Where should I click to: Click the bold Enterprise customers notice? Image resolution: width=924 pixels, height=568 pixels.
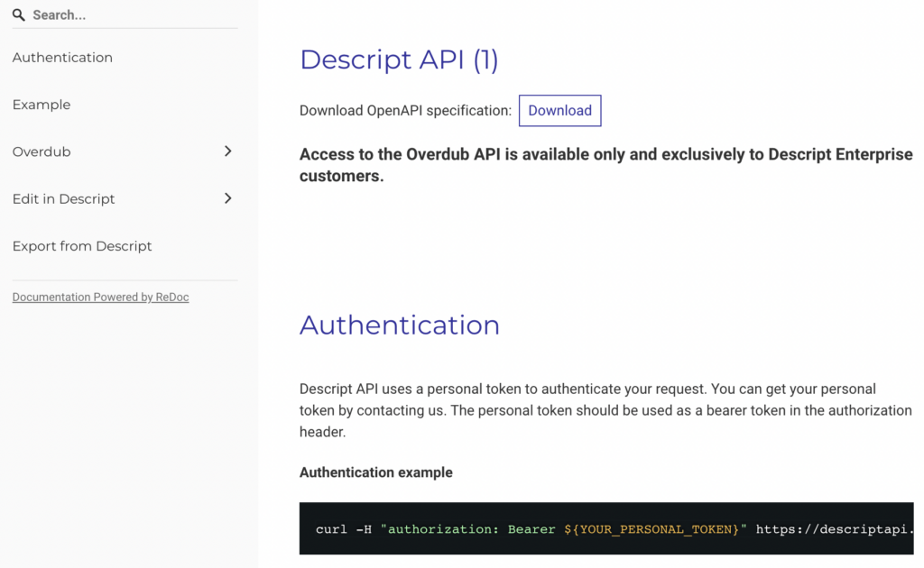(x=605, y=165)
